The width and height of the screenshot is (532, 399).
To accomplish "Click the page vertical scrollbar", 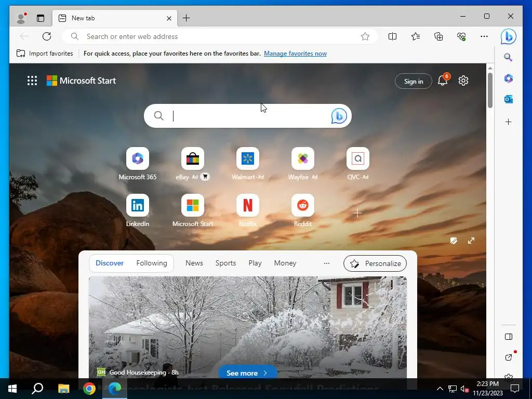I will (490, 90).
